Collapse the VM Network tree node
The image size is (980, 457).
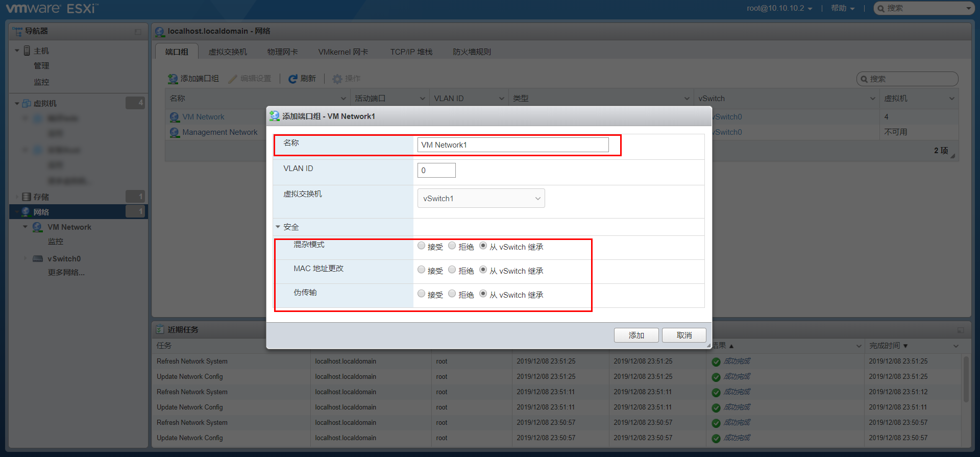click(x=25, y=227)
